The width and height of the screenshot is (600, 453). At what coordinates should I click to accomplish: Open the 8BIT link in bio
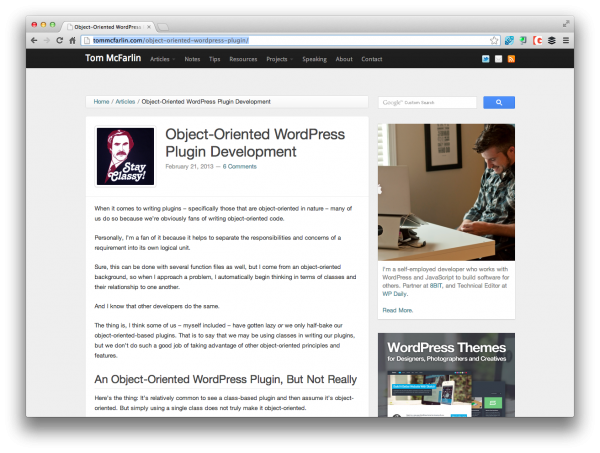436,286
